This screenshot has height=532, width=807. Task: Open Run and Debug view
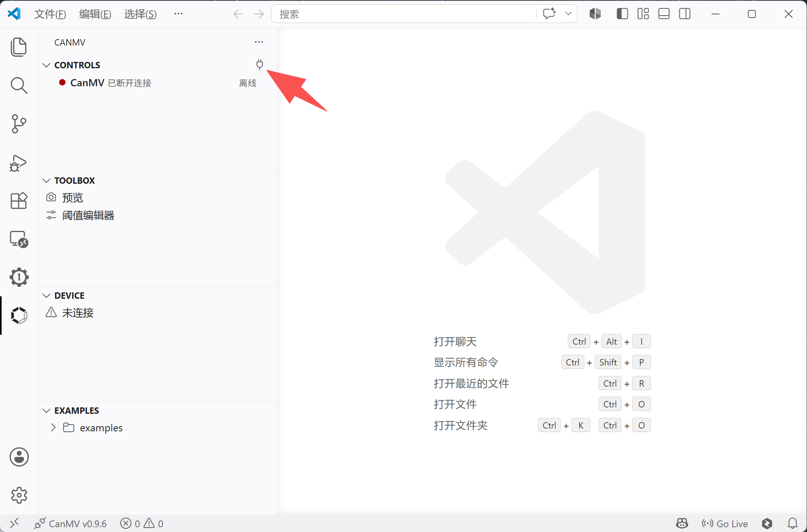[x=19, y=163]
